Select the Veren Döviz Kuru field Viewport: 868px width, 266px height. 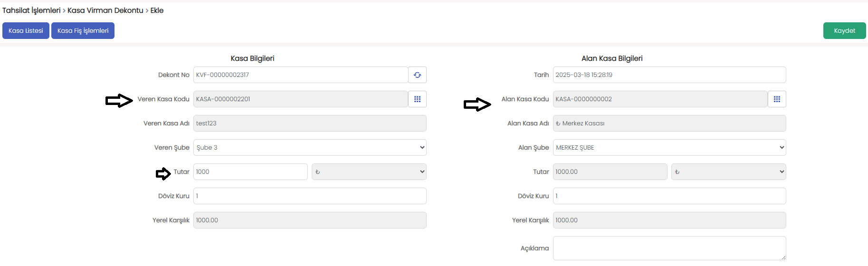(310, 196)
